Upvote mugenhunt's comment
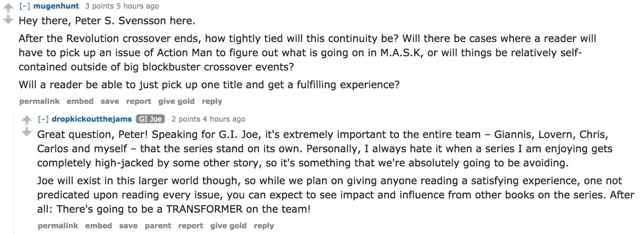644x234 pixels. [8, 8]
